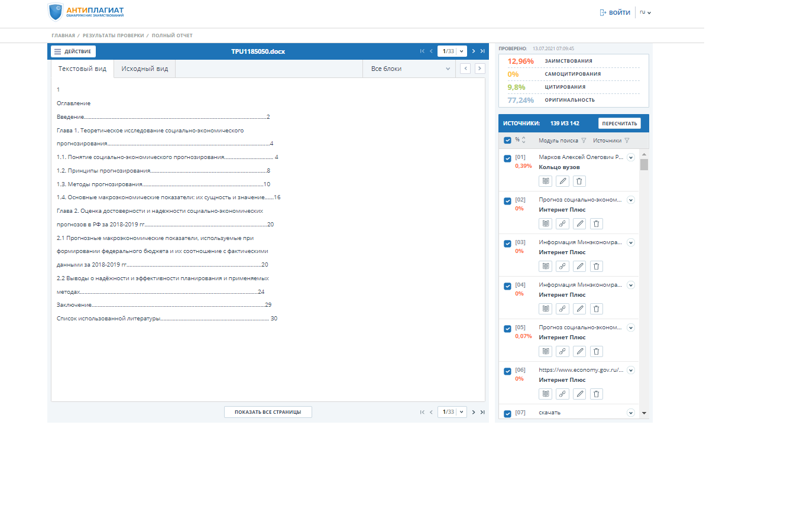Open the report view icon for source [05]
Screen dimensions: 797x532
coord(546,351)
